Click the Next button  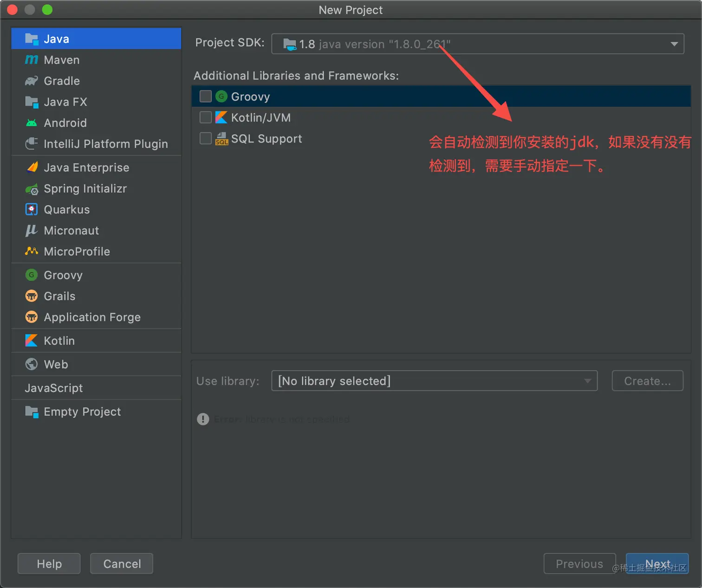pos(657,564)
